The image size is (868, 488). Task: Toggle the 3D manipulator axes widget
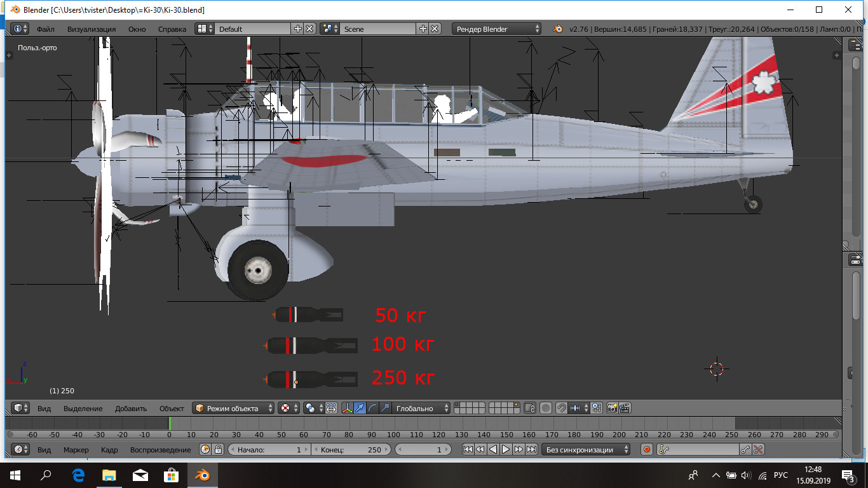(347, 408)
